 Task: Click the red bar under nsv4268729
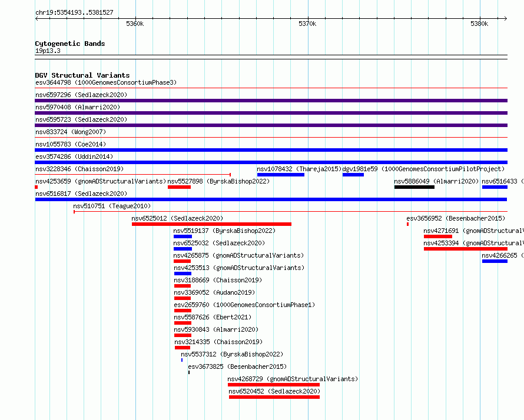(274, 385)
